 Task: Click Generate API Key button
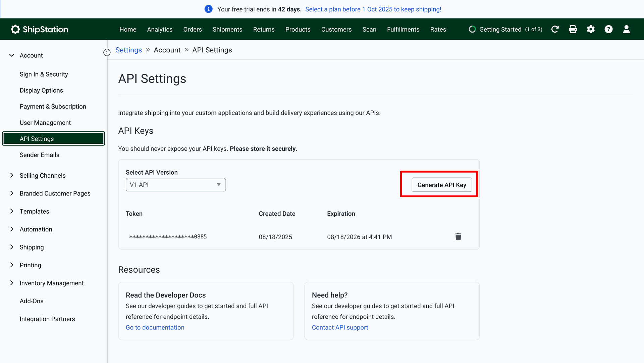[441, 185]
